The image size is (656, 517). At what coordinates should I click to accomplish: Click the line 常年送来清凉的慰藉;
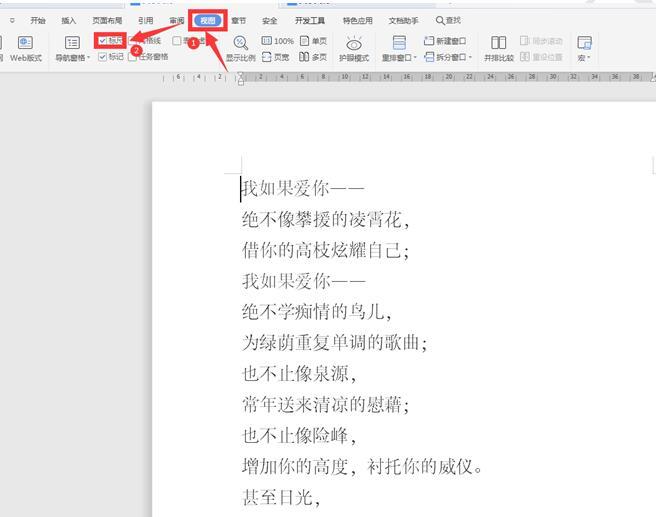(325, 404)
